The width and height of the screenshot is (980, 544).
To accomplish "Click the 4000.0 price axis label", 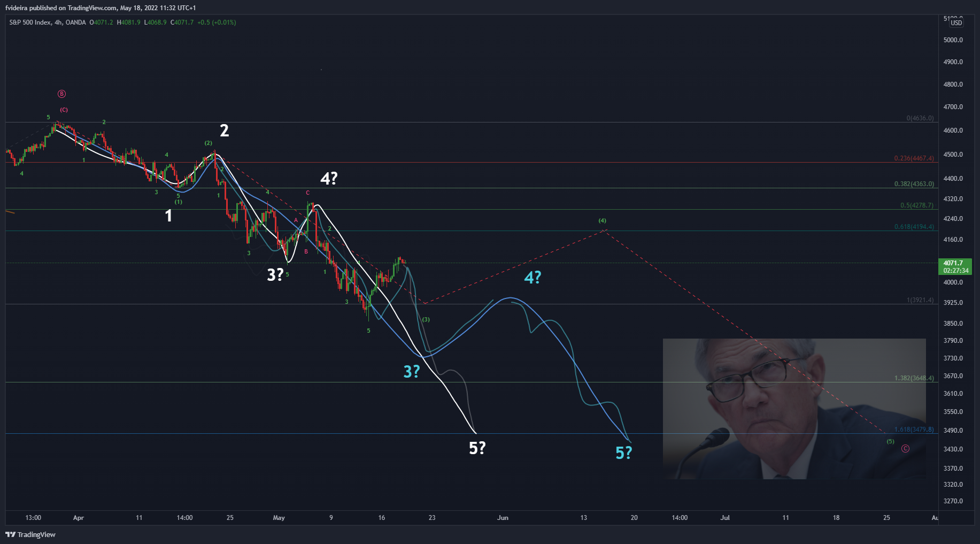I will 953,282.
